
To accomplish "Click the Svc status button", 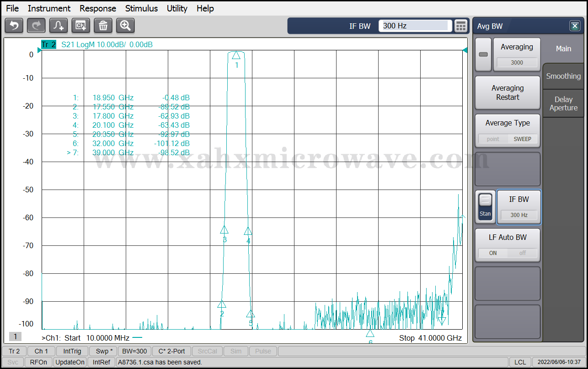I will (13, 362).
